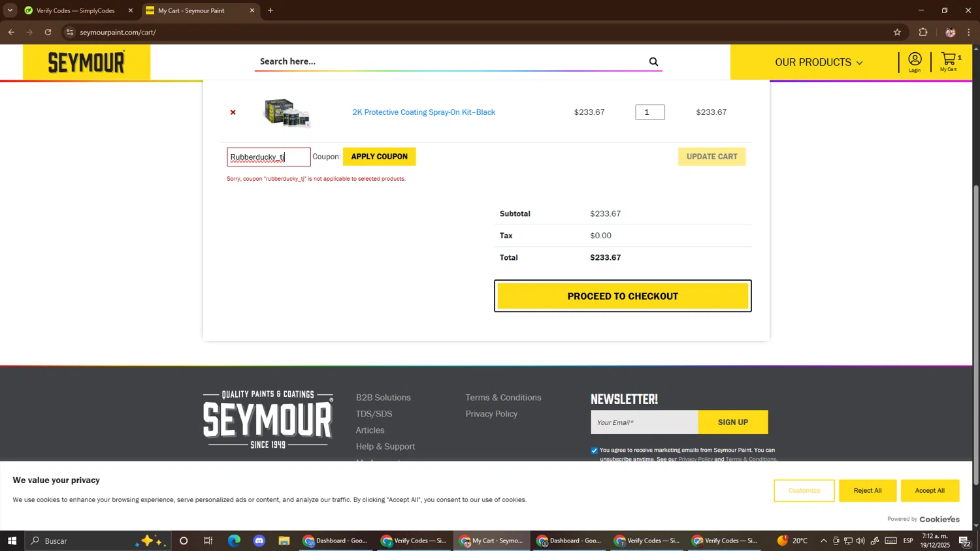
Task: Open Discord from the taskbar
Action: pos(259,541)
